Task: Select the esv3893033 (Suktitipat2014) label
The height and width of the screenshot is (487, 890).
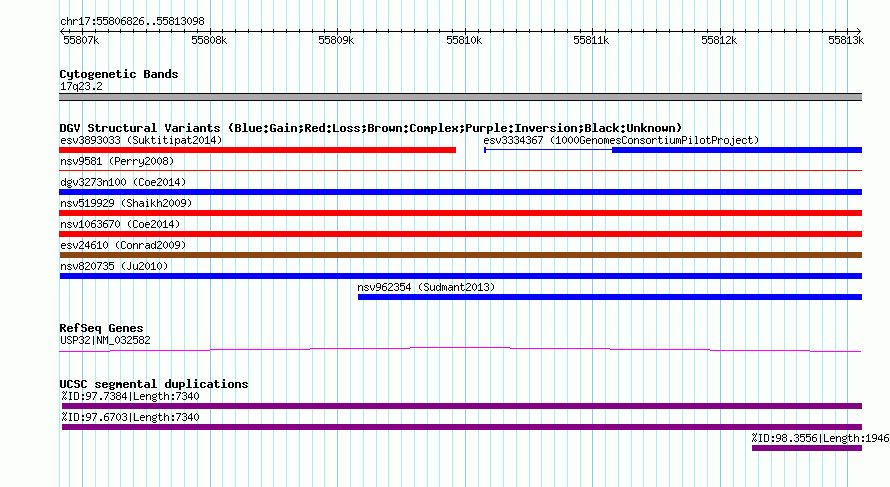Action: click(141, 140)
